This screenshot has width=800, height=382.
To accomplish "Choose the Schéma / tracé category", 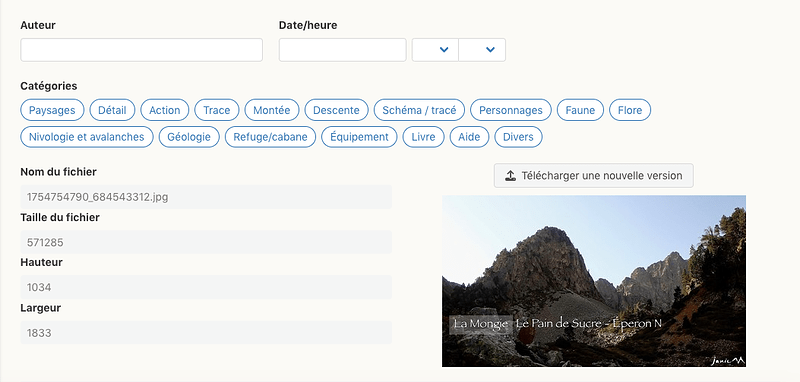I will (419, 110).
